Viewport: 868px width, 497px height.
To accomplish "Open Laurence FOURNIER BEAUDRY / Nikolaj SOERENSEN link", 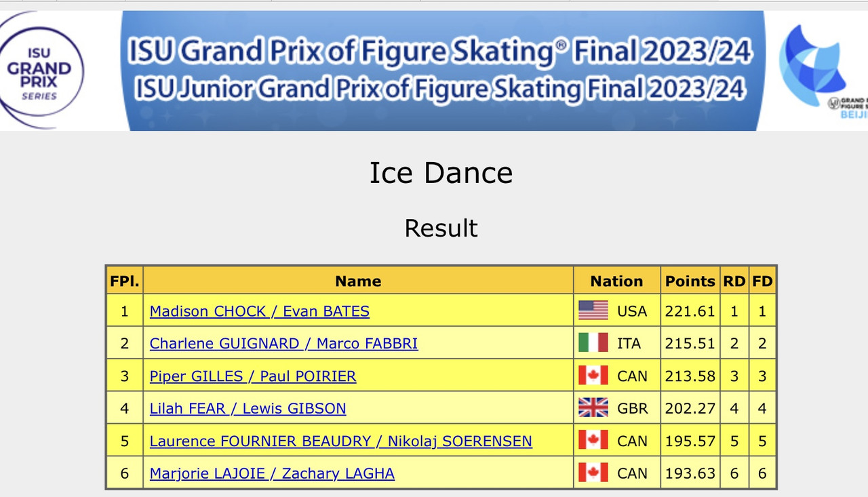I will pos(341,441).
